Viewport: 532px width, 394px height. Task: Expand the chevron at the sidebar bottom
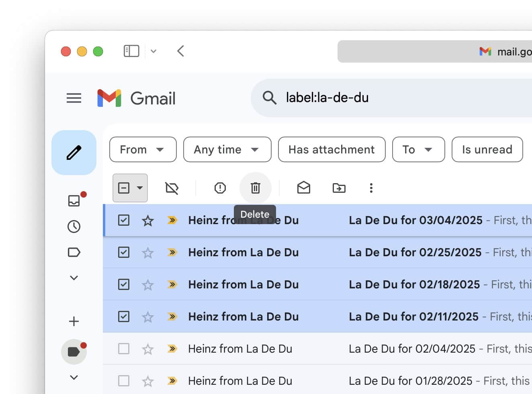[x=74, y=378]
